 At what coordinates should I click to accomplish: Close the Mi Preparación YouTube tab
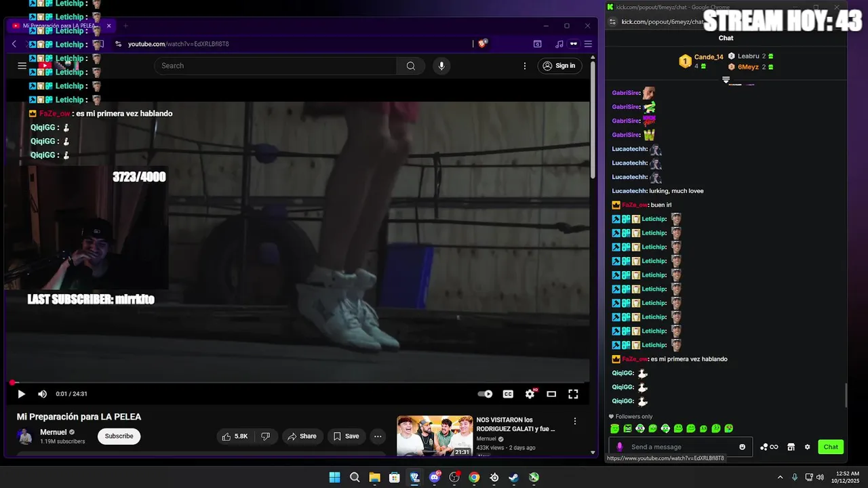click(x=108, y=26)
